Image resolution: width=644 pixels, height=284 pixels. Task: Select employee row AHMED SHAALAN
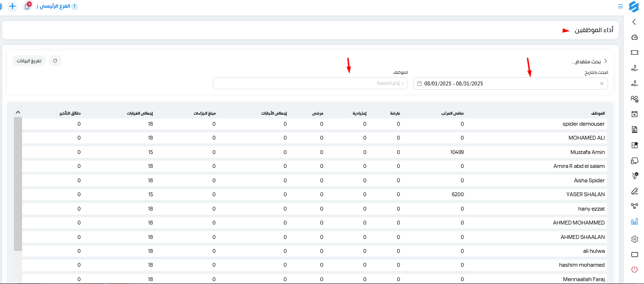pyautogui.click(x=314, y=237)
